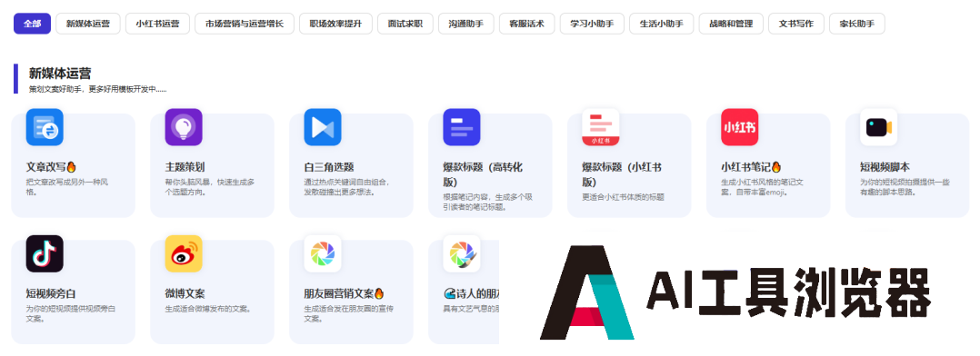Switch to the 小红书运营 tab
Image resolution: width=980 pixels, height=356 pixels.
(157, 24)
